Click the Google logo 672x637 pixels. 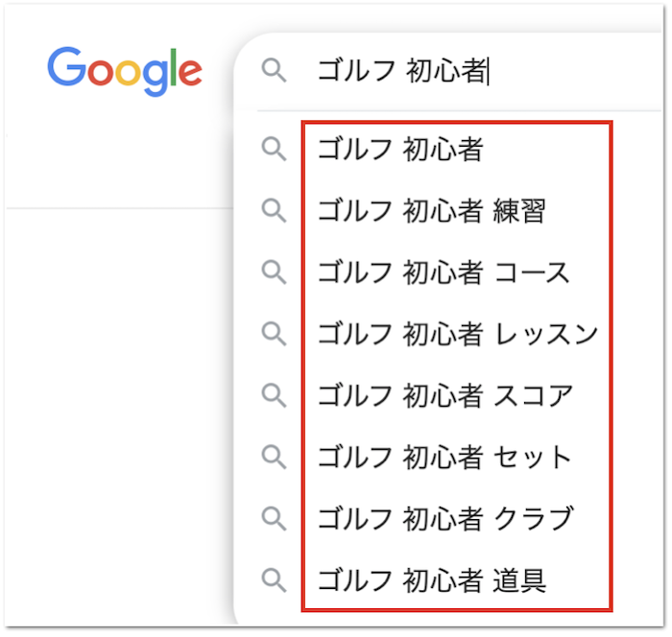coord(125,70)
